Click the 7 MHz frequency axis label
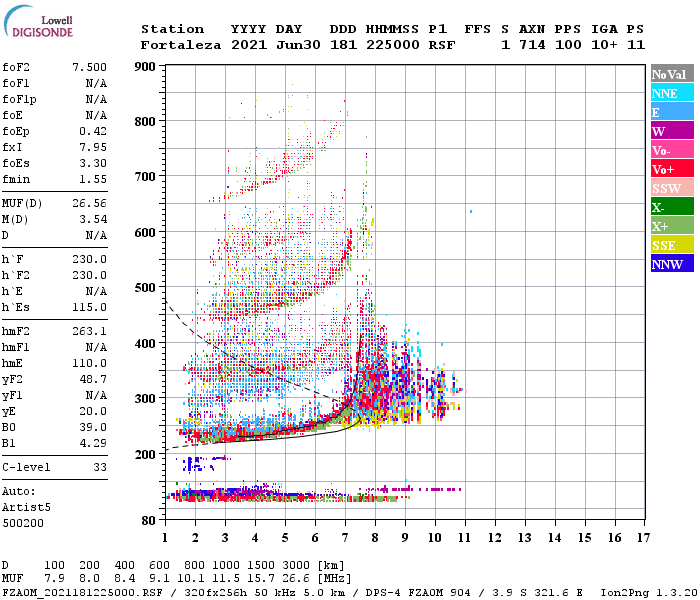This screenshot has width=700, height=600. coord(345,538)
